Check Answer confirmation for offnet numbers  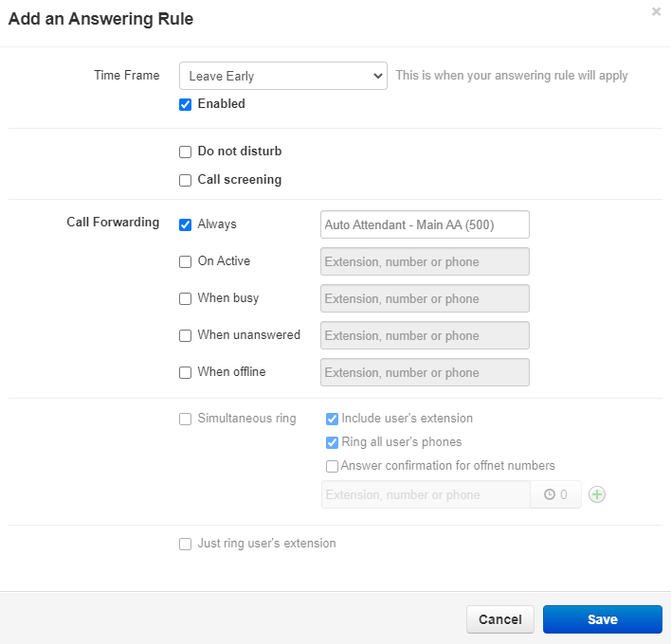[332, 466]
